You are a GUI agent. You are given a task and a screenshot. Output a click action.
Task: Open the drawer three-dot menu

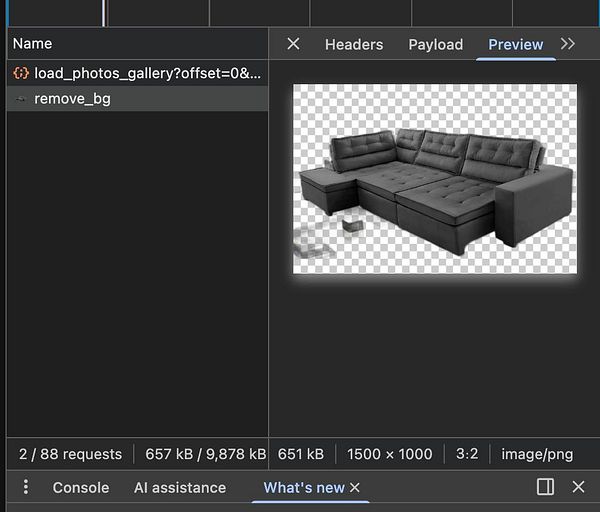coord(26,487)
